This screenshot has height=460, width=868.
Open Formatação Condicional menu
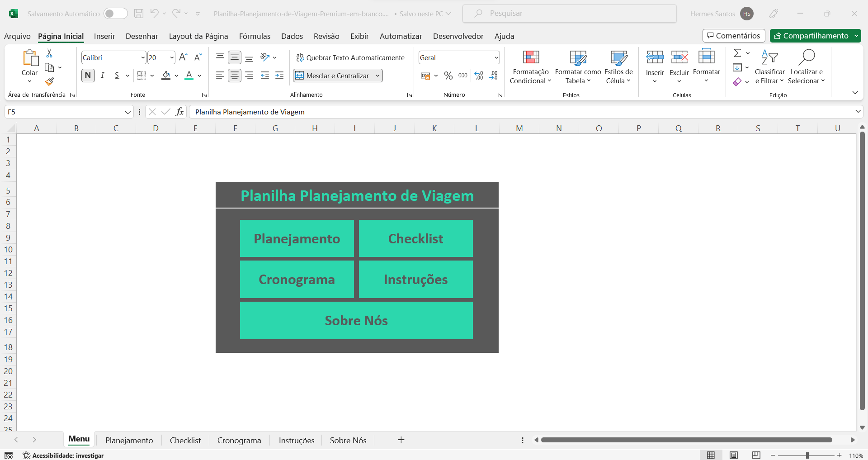click(x=531, y=67)
